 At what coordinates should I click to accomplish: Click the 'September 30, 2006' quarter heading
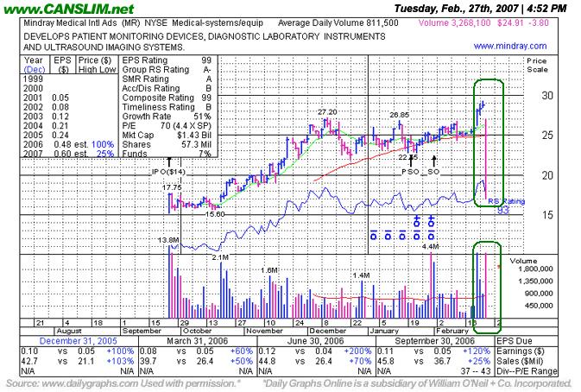[434, 341]
